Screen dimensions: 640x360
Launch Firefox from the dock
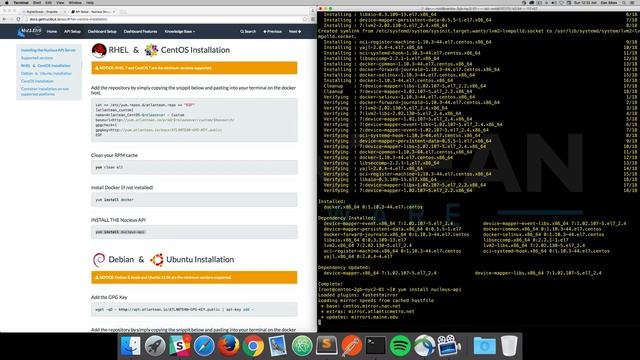(x=229, y=346)
